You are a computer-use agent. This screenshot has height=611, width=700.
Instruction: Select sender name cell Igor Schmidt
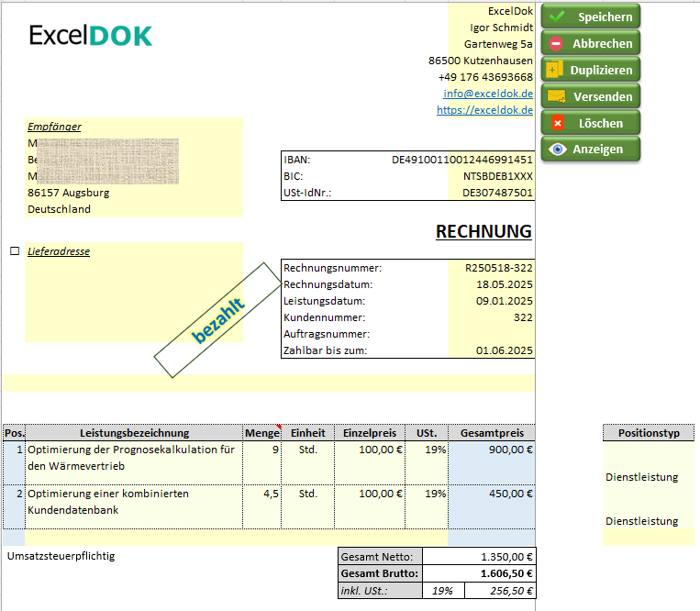coord(501,28)
